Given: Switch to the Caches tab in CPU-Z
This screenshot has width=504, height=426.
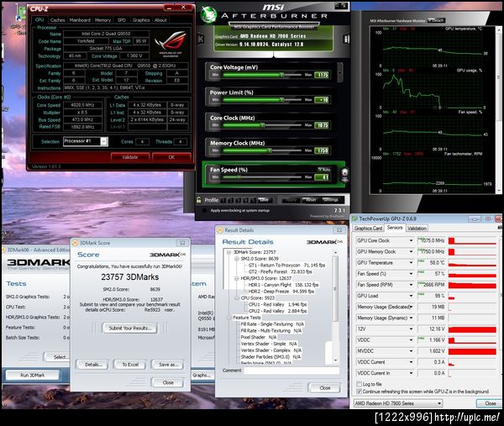Looking at the screenshot, I should (x=57, y=20).
